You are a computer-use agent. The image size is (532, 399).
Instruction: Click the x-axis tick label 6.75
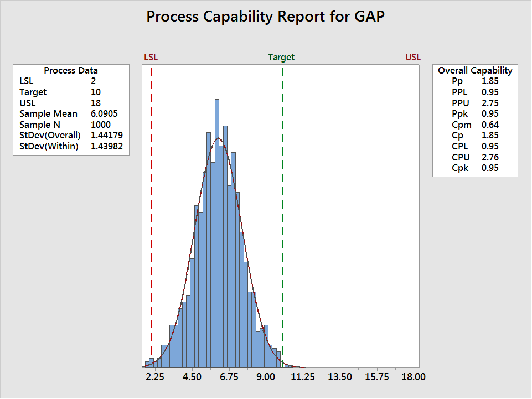click(x=229, y=377)
